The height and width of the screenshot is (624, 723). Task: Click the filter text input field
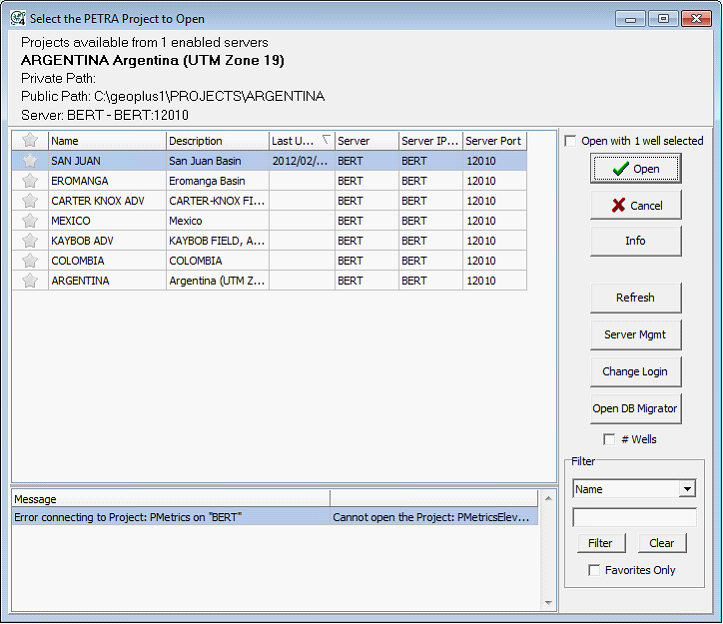coord(634,517)
